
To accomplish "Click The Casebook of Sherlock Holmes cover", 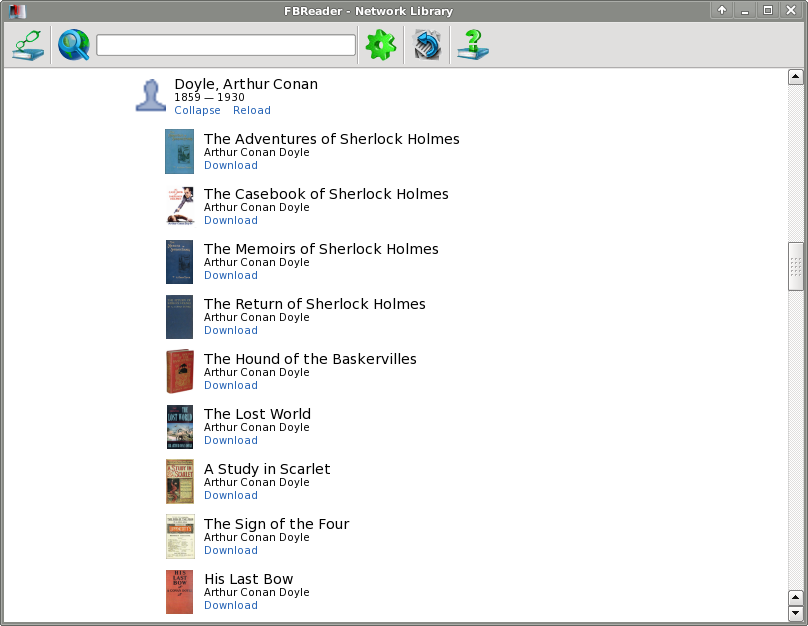I will tap(180, 207).
